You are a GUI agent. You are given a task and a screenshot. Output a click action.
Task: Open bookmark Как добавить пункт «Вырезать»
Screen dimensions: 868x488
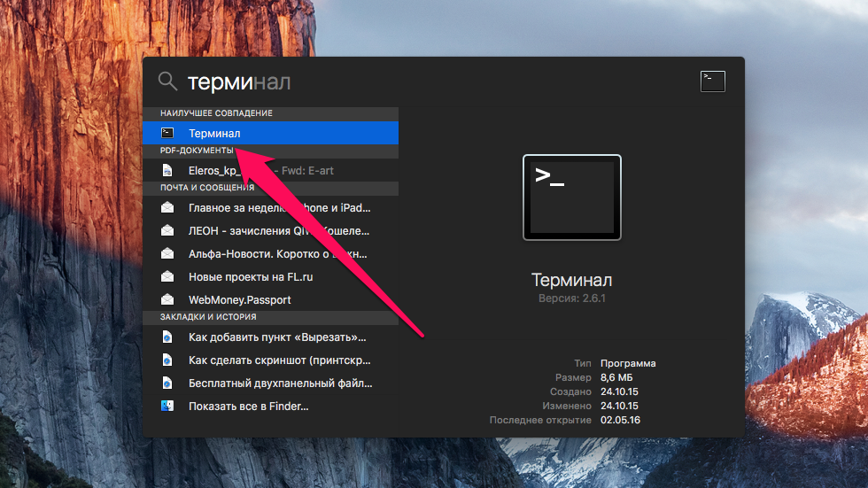click(x=271, y=337)
